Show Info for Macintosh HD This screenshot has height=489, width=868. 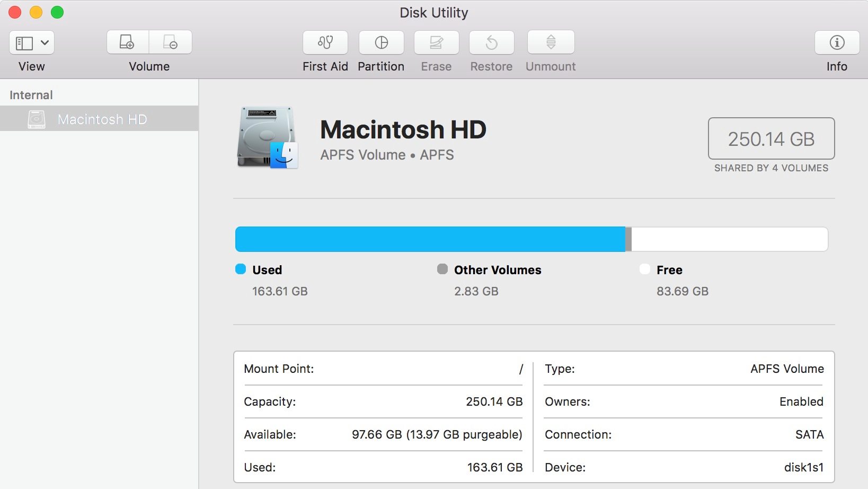coord(836,42)
